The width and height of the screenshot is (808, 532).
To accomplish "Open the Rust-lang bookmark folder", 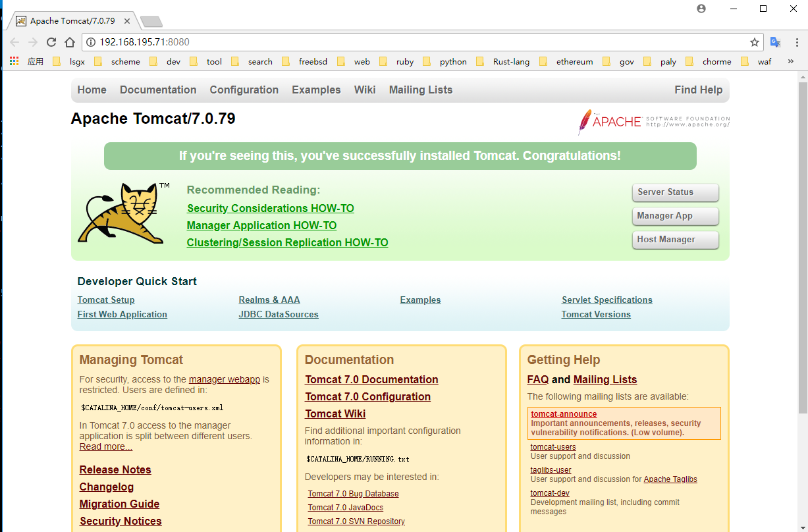I will [503, 62].
